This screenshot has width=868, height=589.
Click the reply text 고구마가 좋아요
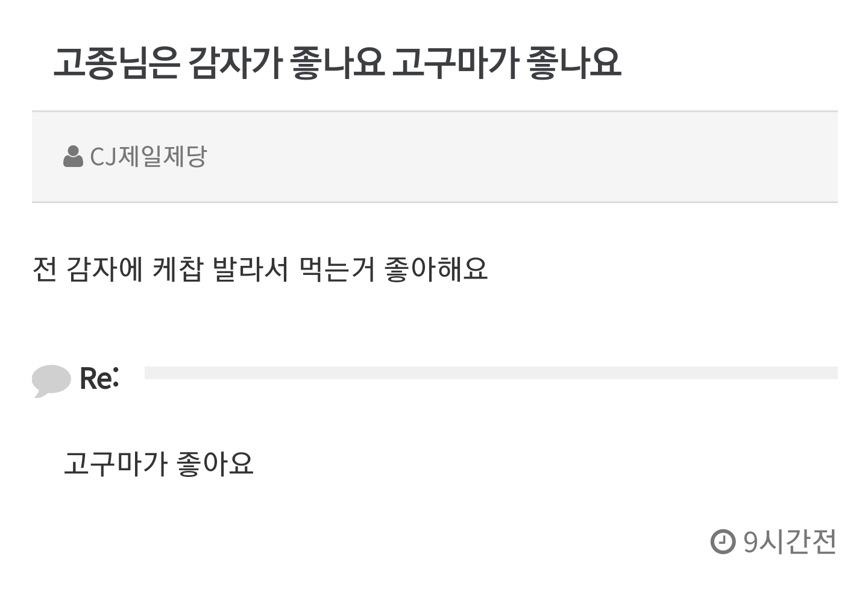coord(159,464)
